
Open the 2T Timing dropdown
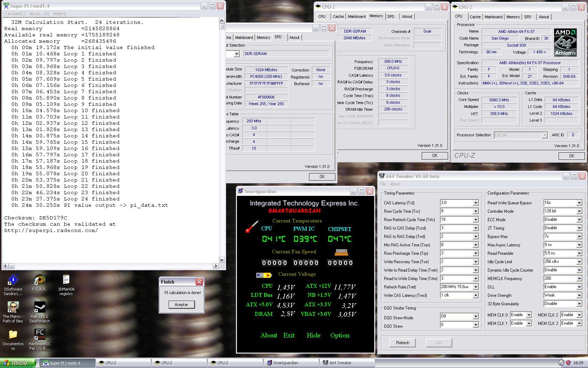click(x=579, y=228)
